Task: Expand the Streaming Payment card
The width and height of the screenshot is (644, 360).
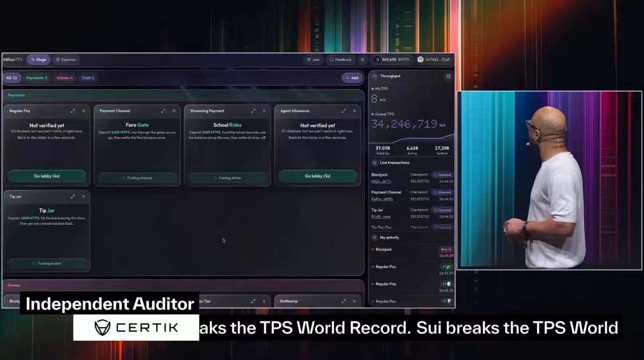Action: [x=253, y=111]
